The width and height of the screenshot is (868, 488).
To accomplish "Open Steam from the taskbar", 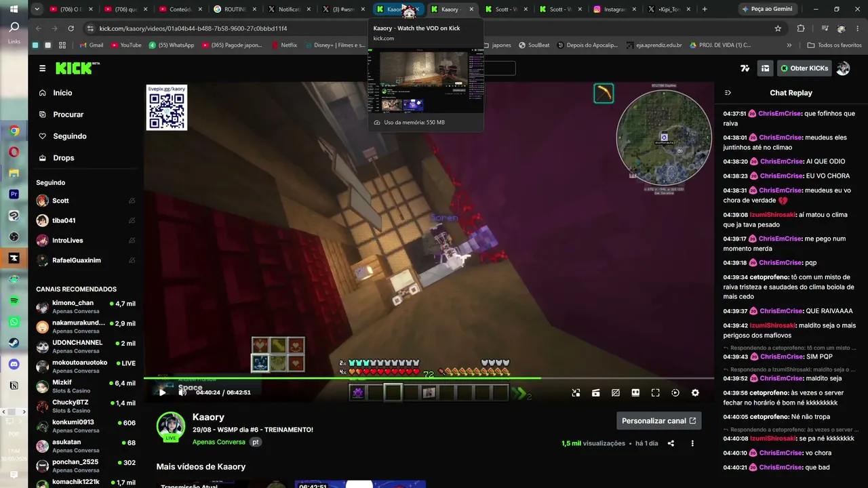I will pyautogui.click(x=14, y=343).
